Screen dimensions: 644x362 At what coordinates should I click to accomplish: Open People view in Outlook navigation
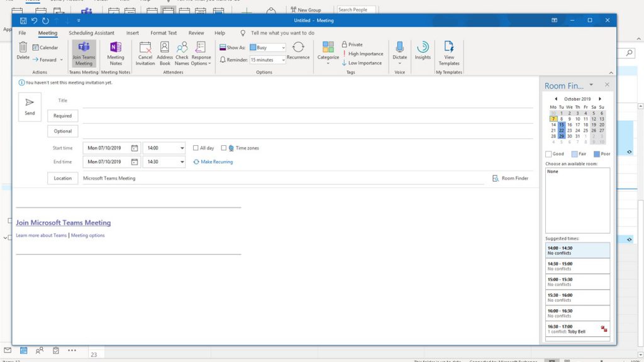coord(40,350)
